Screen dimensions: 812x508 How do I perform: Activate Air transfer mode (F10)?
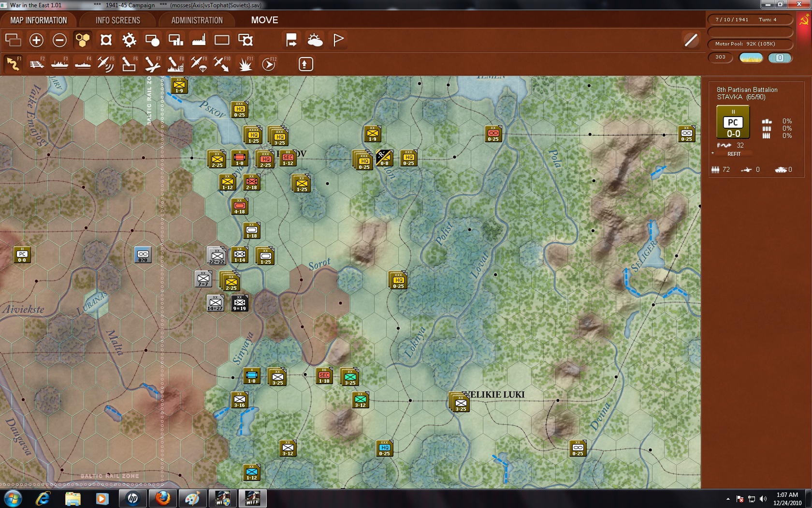tap(222, 64)
